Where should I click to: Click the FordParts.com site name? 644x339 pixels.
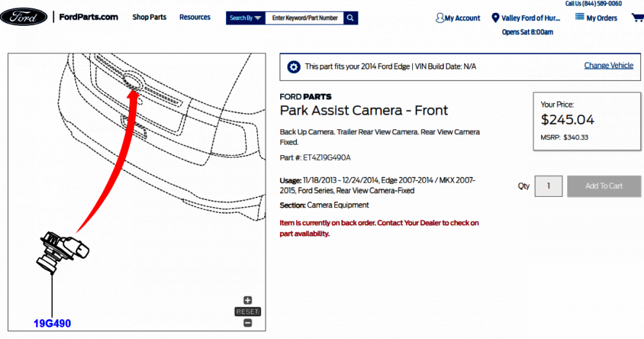tap(89, 17)
